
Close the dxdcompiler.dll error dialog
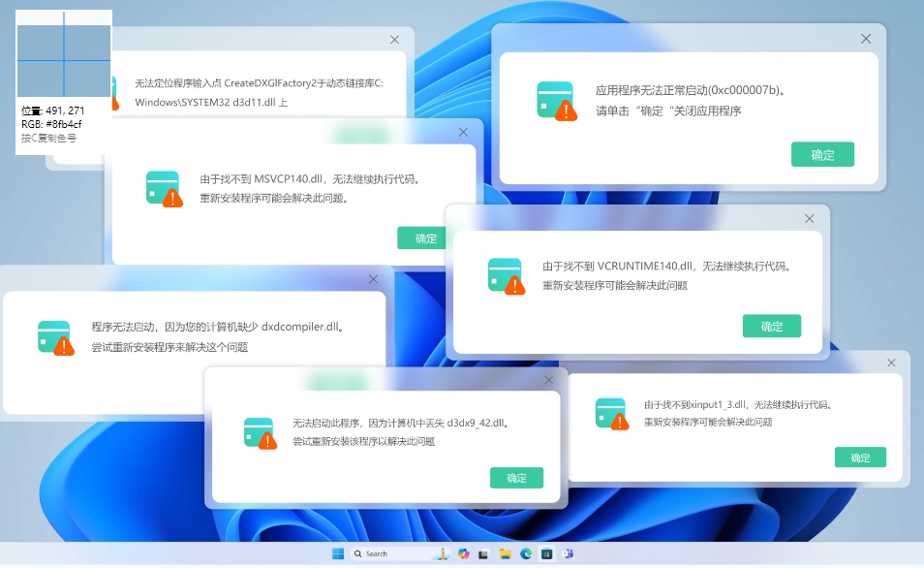(x=373, y=279)
